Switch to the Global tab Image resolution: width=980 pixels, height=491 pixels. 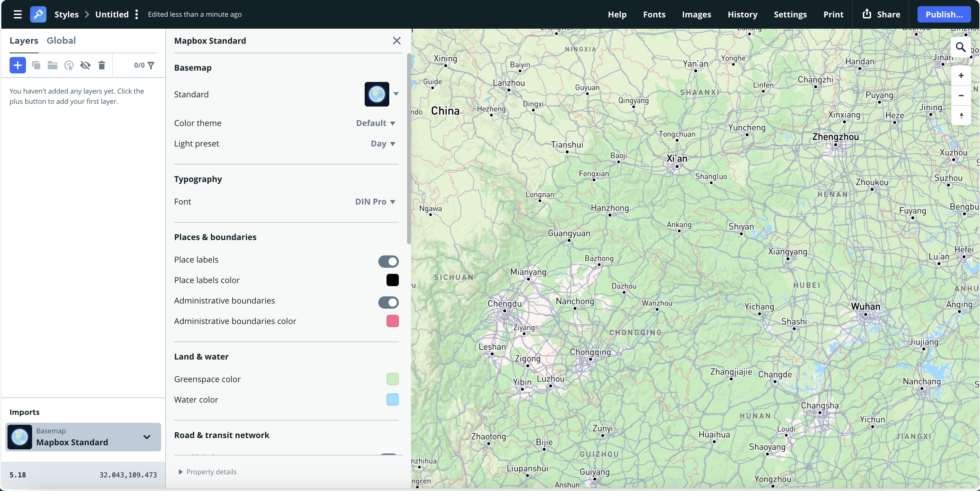[61, 40]
